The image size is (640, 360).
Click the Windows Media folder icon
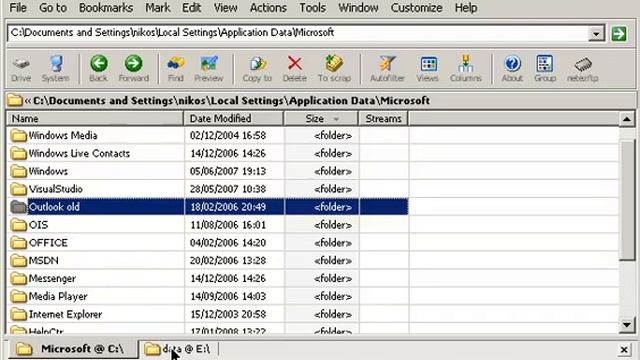tap(18, 136)
